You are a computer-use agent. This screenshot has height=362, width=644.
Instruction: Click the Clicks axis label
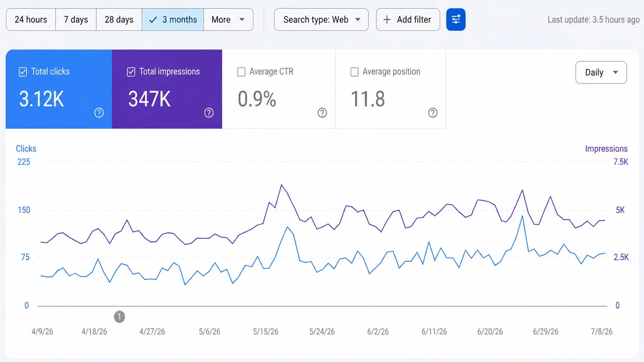point(26,148)
